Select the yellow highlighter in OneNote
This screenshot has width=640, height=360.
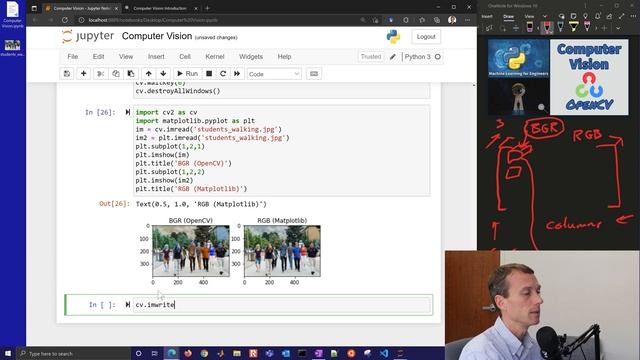[573, 27]
